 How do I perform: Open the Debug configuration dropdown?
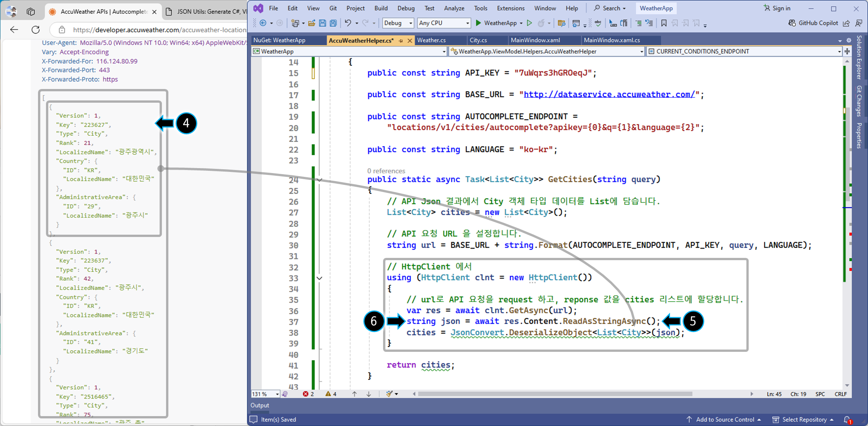tap(410, 23)
